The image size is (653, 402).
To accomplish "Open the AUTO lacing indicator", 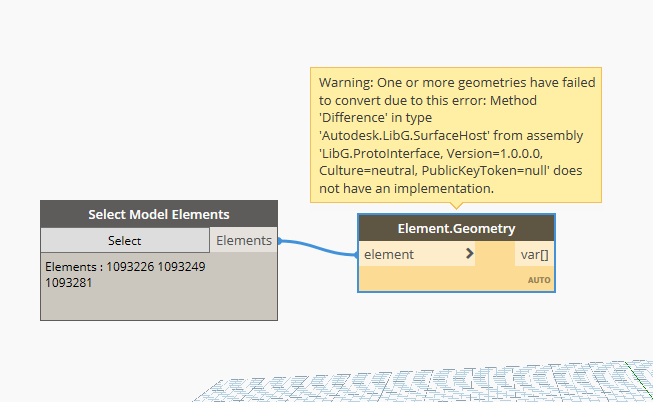I will point(539,280).
